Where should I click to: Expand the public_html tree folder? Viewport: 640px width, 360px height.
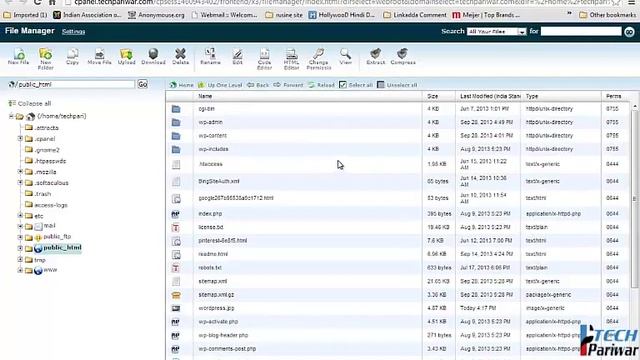[20, 248]
